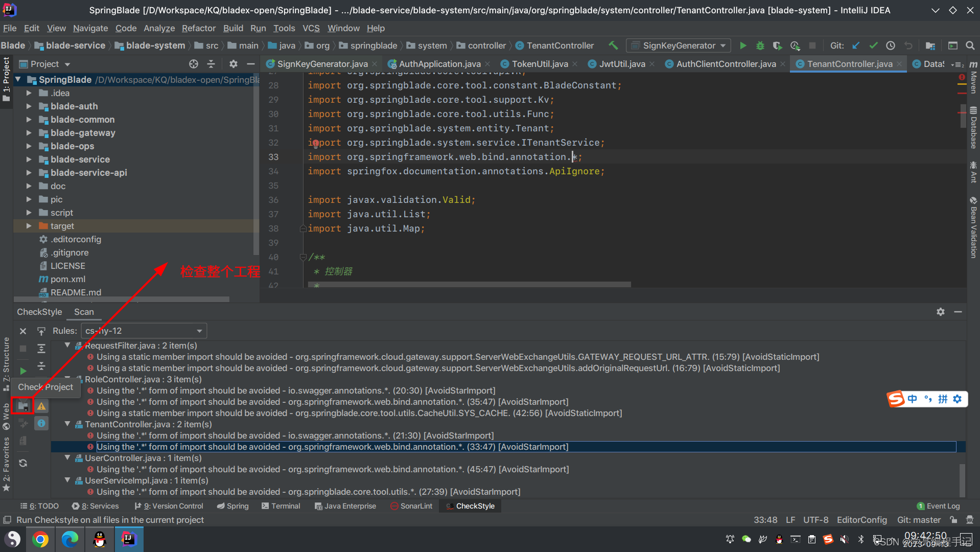Open Microsoft Edge from taskbar
The height and width of the screenshot is (552, 980).
70,539
